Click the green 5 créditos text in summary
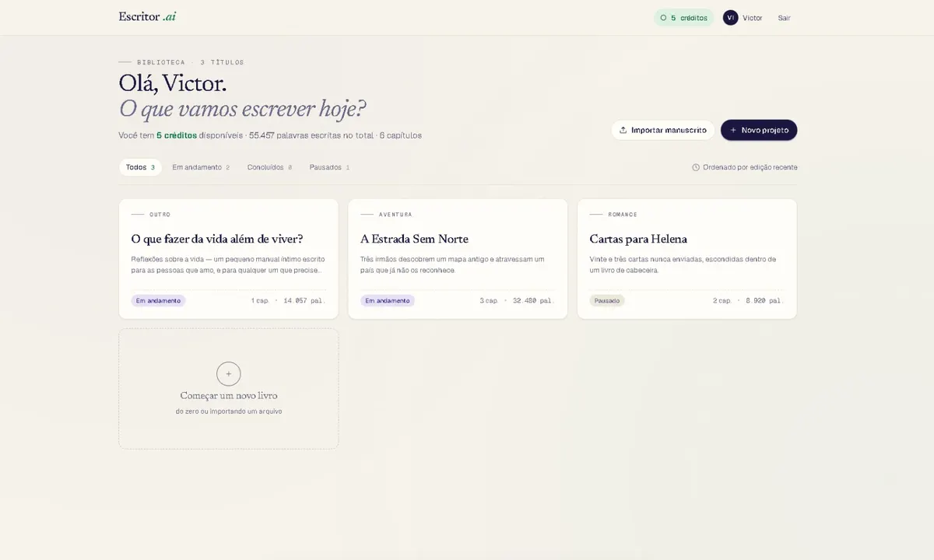 177,135
